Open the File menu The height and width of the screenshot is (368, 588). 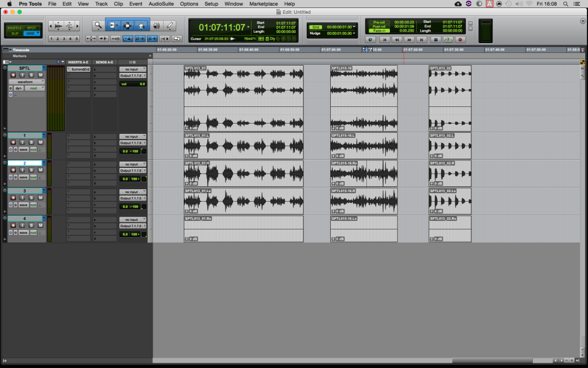click(x=52, y=4)
